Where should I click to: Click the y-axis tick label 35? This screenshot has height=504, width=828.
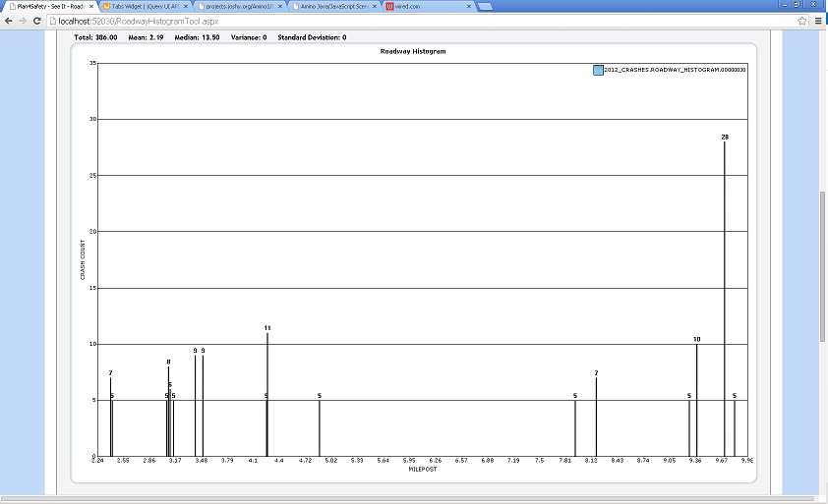(x=93, y=63)
